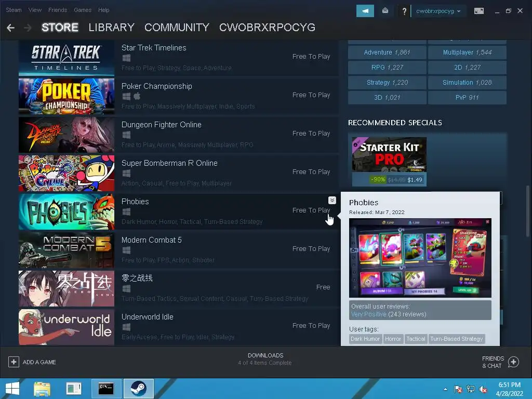Viewport: 532px width, 399px height.
Task: Click the Very Positive reviews link
Action: 368,314
